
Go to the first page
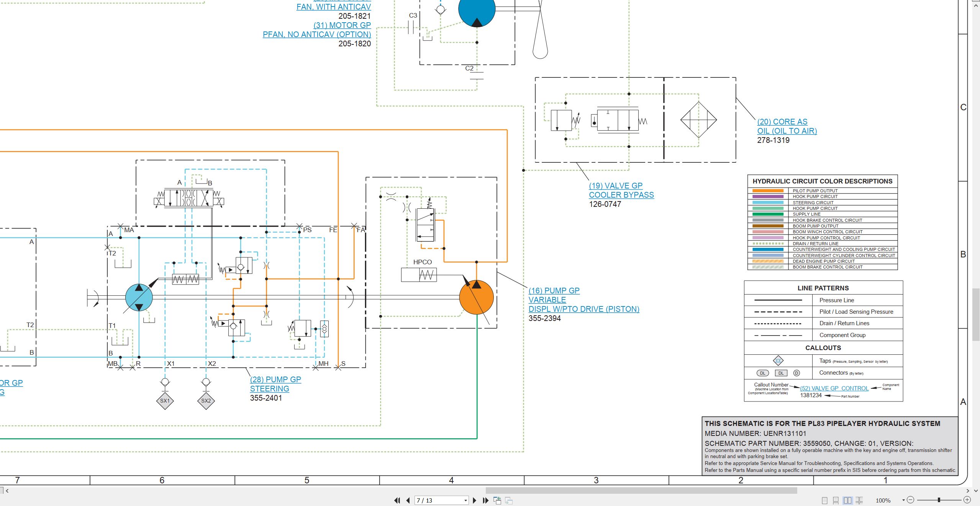click(x=397, y=500)
